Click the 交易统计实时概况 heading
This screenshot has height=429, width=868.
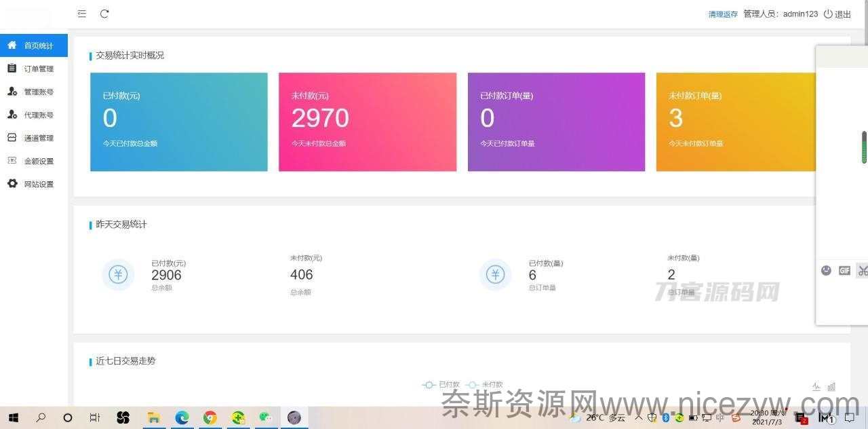click(130, 55)
